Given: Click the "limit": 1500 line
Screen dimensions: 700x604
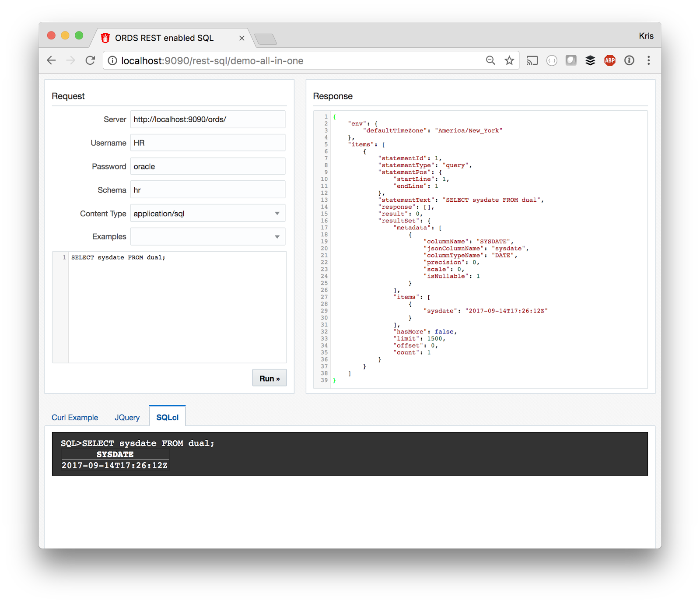Looking at the screenshot, I should coord(419,339).
